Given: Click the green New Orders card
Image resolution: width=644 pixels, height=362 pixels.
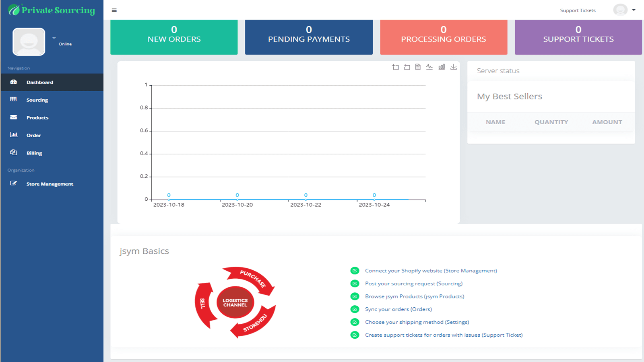Looking at the screenshot, I should point(174,37).
